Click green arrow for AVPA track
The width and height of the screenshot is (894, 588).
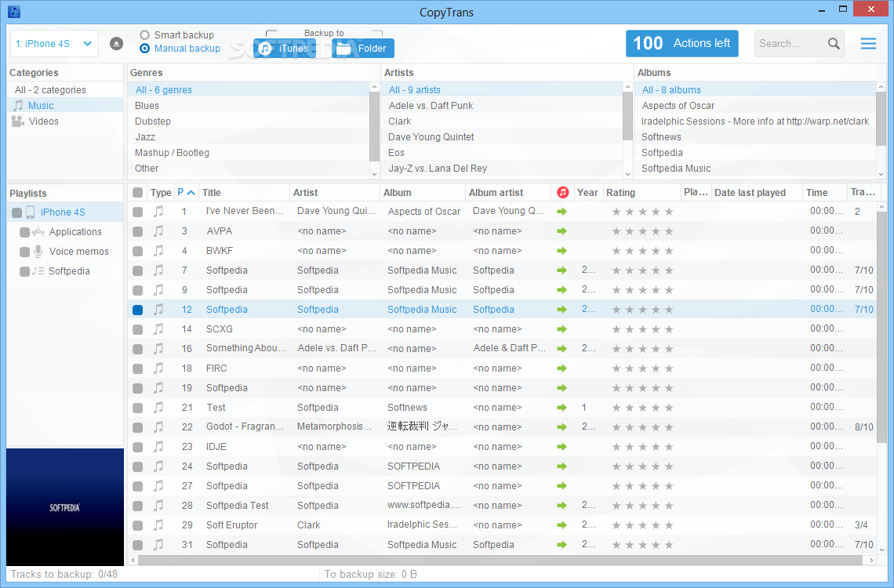(x=561, y=231)
